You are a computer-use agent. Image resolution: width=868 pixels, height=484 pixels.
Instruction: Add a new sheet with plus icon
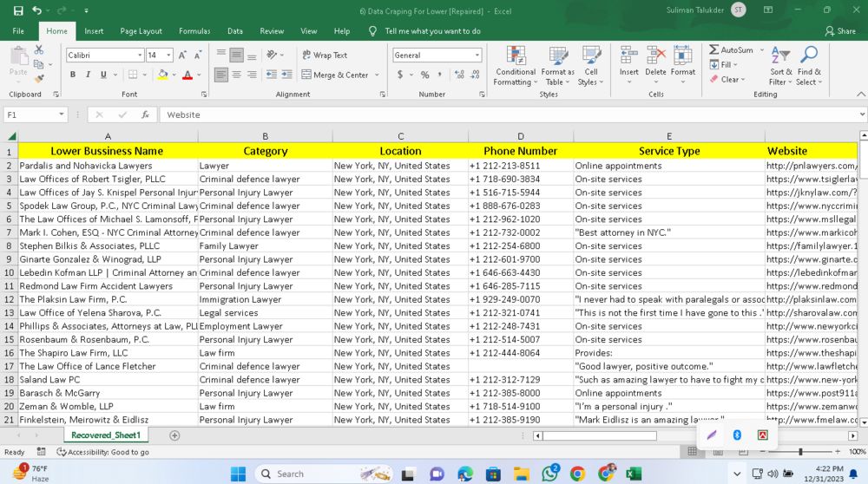click(174, 435)
